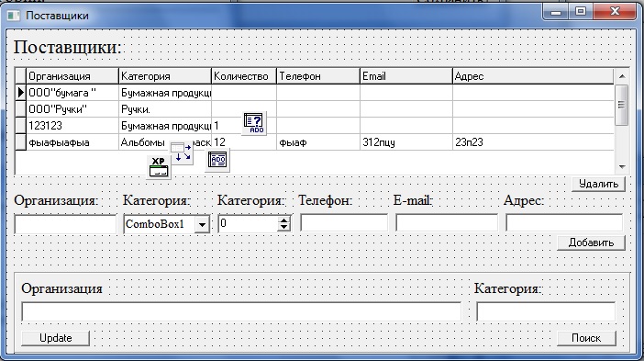Click the Адрес: label
The width and height of the screenshot is (644, 361).
(x=524, y=200)
